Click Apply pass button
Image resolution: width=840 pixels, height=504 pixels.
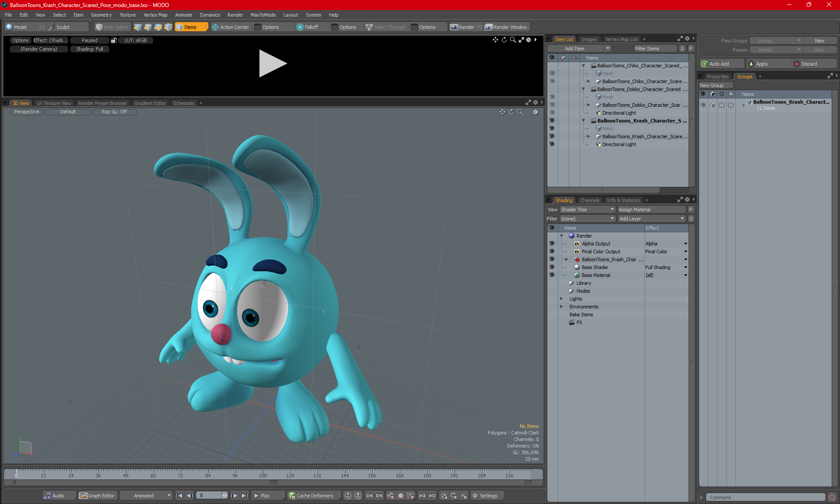pyautogui.click(x=768, y=64)
